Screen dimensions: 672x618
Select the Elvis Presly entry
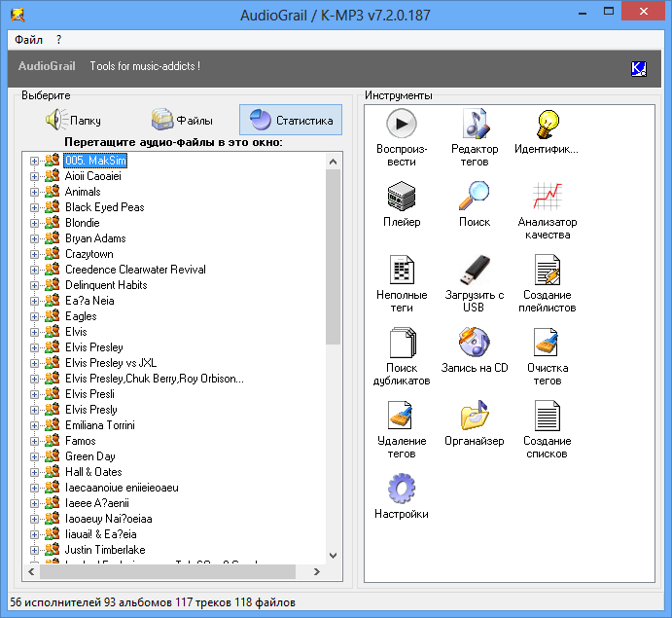pos(90,410)
